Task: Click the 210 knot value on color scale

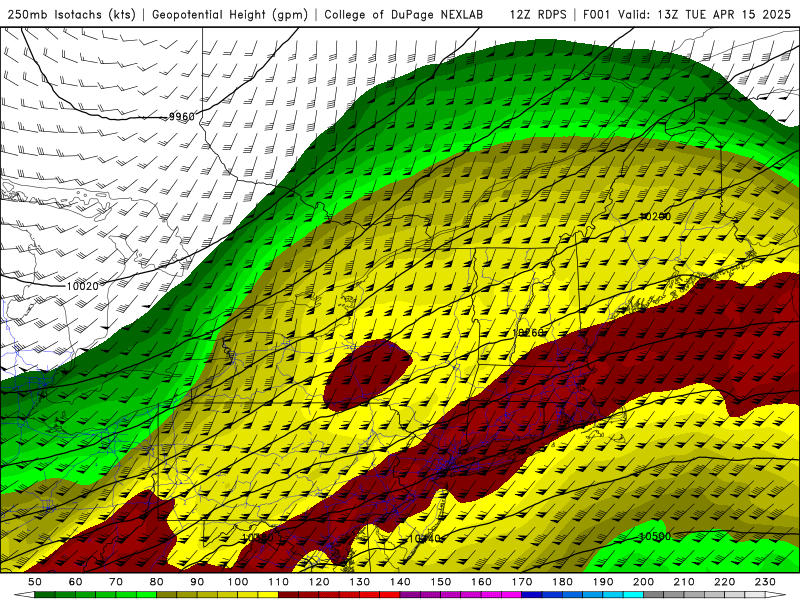Action: pyautogui.click(x=684, y=582)
